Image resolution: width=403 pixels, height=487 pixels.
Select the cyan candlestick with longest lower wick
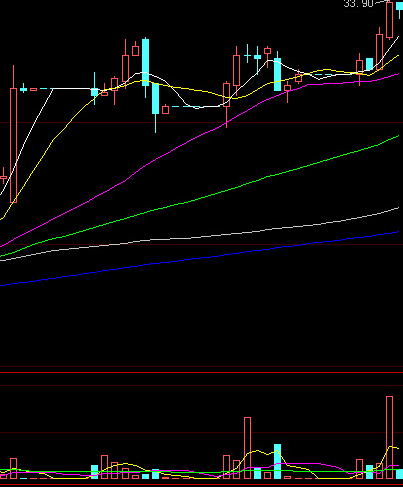point(155,108)
